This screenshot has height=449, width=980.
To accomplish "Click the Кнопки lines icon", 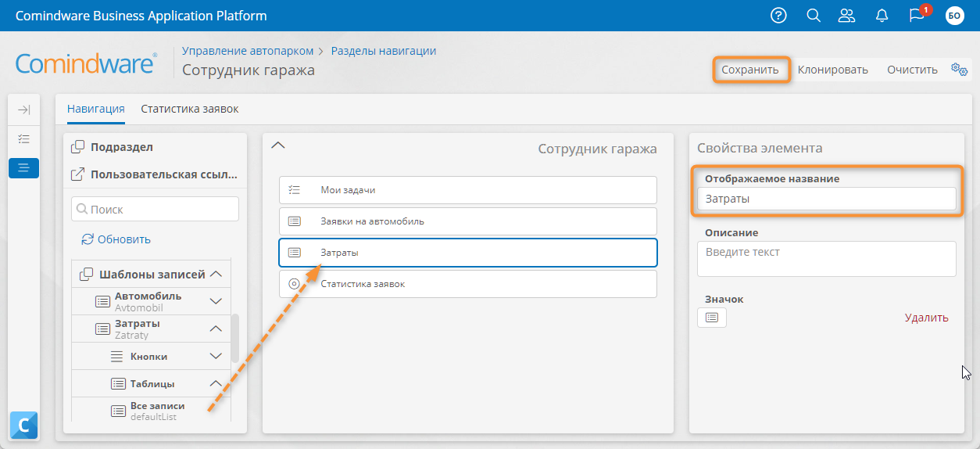I will click(117, 357).
